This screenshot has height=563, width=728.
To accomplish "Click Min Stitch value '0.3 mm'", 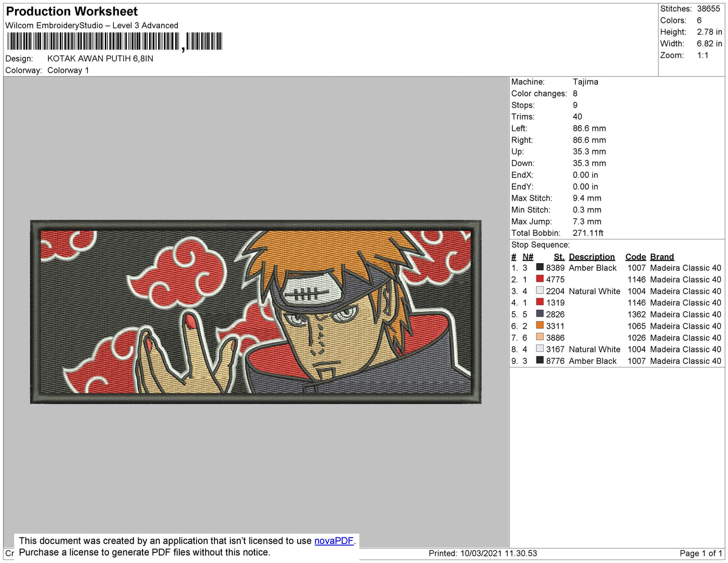I will pos(587,210).
